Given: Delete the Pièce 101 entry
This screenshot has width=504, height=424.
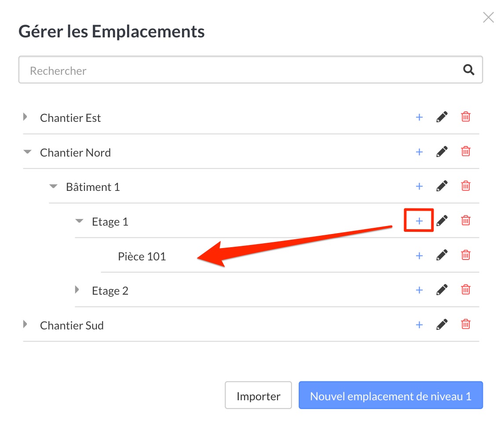Looking at the screenshot, I should [x=466, y=255].
